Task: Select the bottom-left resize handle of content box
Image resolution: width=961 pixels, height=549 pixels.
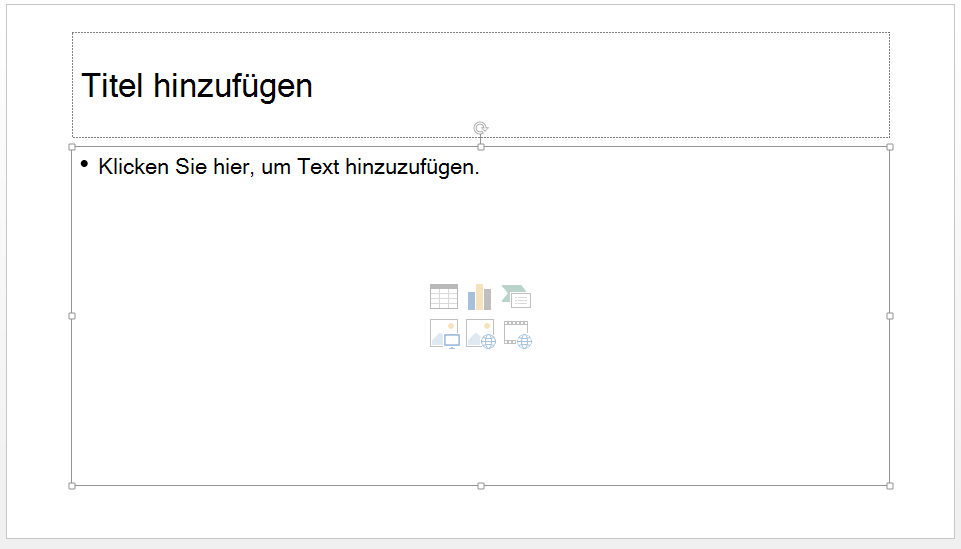Action: point(72,486)
